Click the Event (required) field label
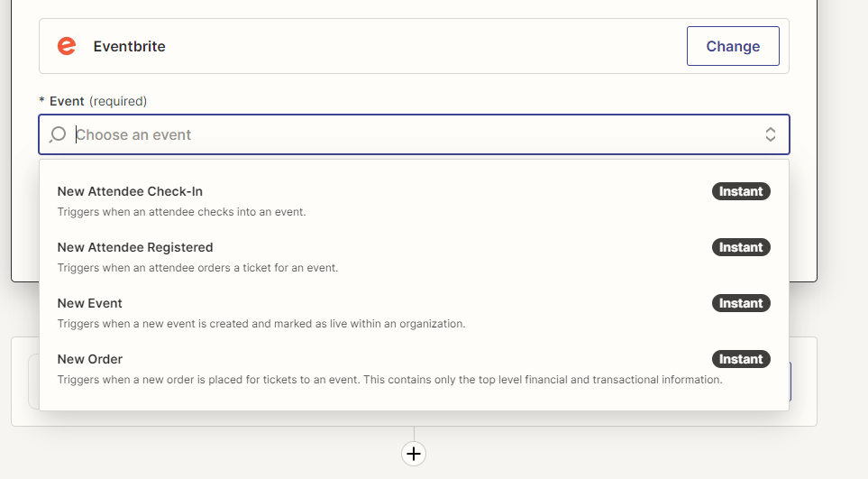Viewport: 868px width, 479px height. pyautogui.click(x=93, y=101)
